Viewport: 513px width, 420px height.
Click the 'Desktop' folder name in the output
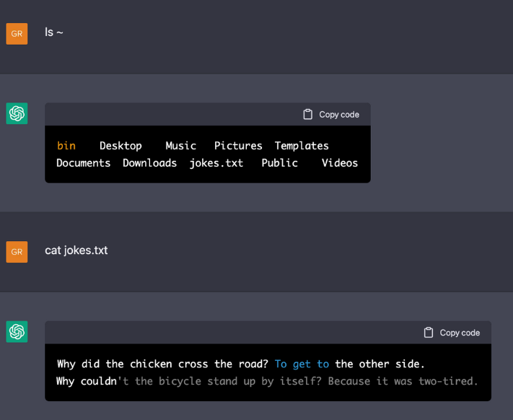[x=120, y=146]
